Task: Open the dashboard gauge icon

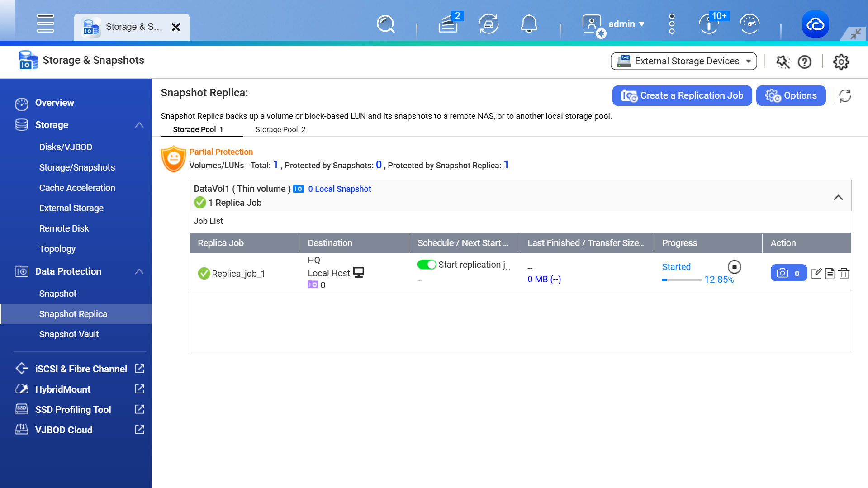Action: pos(749,24)
